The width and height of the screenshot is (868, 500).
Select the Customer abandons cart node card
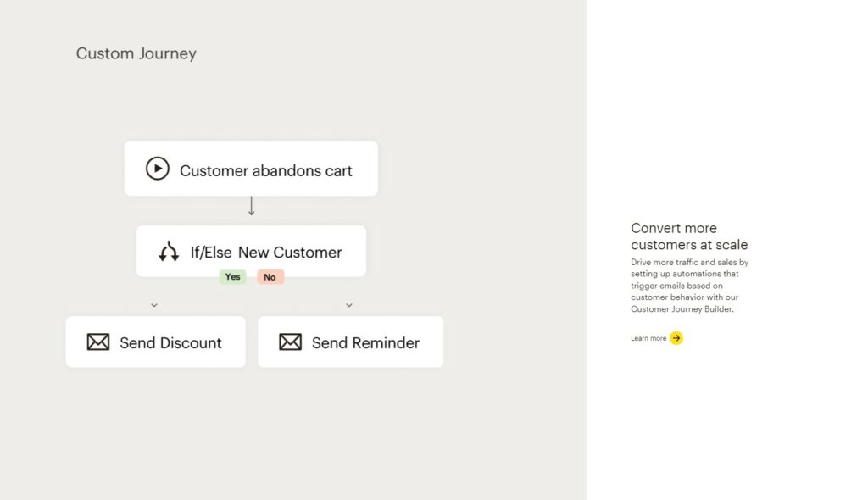coord(251,169)
